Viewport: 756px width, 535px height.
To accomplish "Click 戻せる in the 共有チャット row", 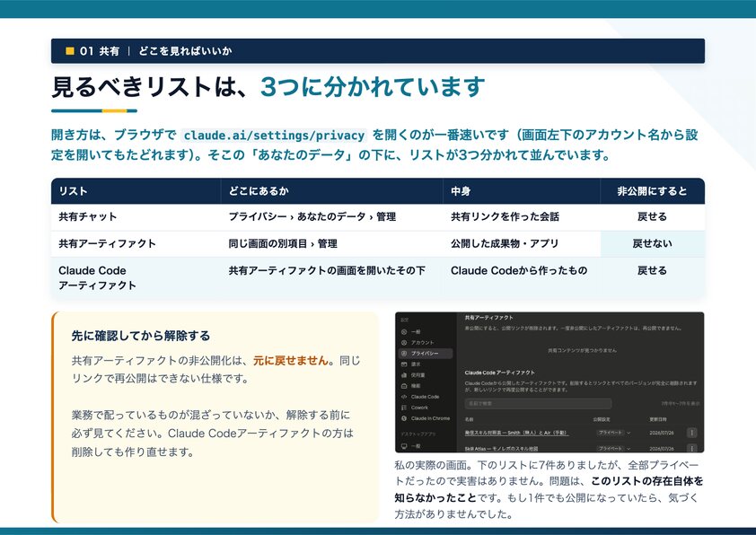I will tap(652, 217).
